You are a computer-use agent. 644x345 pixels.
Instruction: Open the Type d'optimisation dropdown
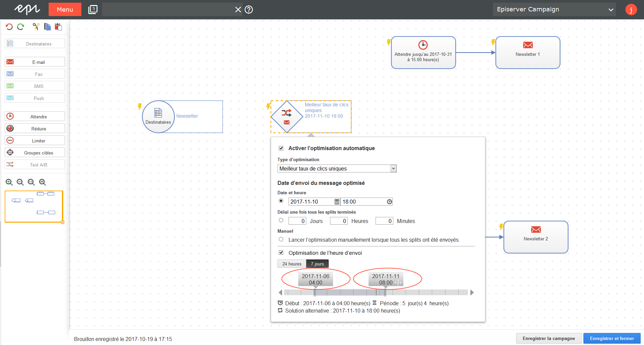[337, 168]
